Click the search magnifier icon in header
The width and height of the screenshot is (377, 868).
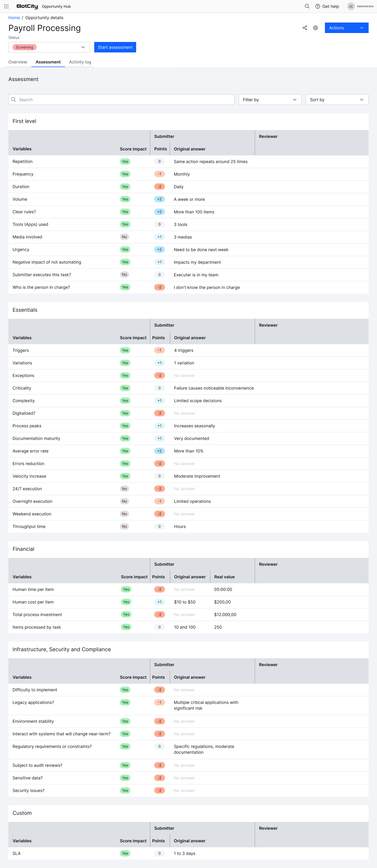coord(307,6)
